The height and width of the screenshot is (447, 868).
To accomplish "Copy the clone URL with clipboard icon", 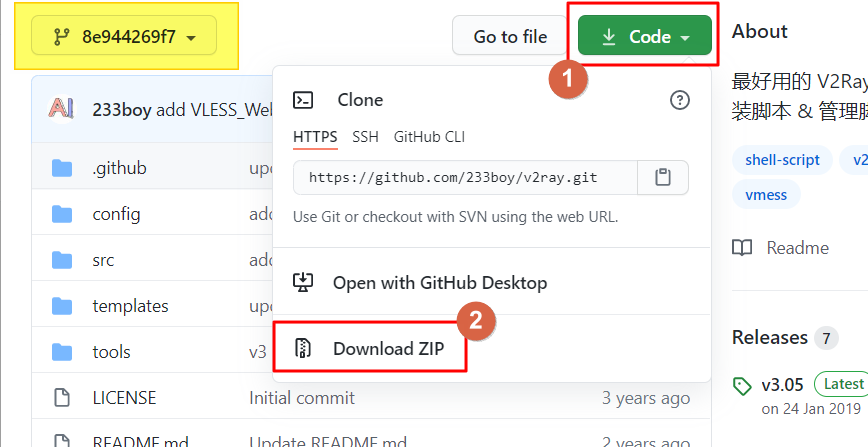I will (662, 177).
